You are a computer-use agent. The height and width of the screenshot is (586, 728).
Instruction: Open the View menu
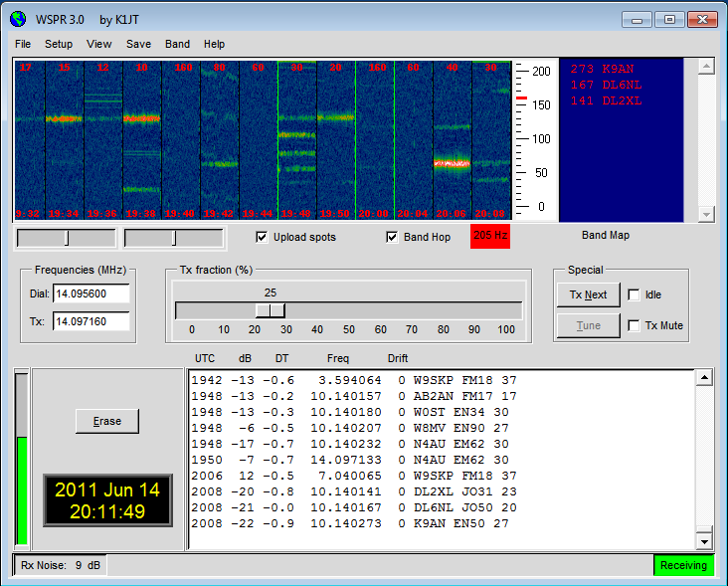[x=99, y=44]
